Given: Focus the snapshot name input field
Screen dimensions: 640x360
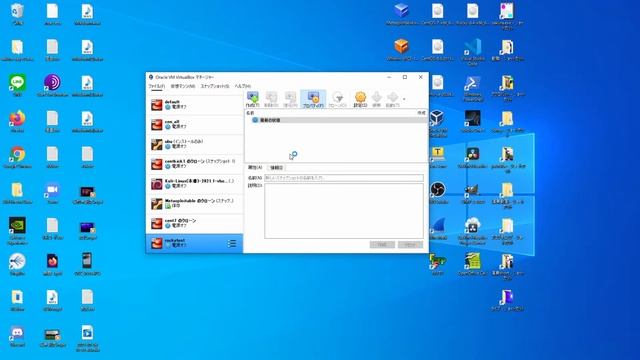Looking at the screenshot, I should (344, 178).
